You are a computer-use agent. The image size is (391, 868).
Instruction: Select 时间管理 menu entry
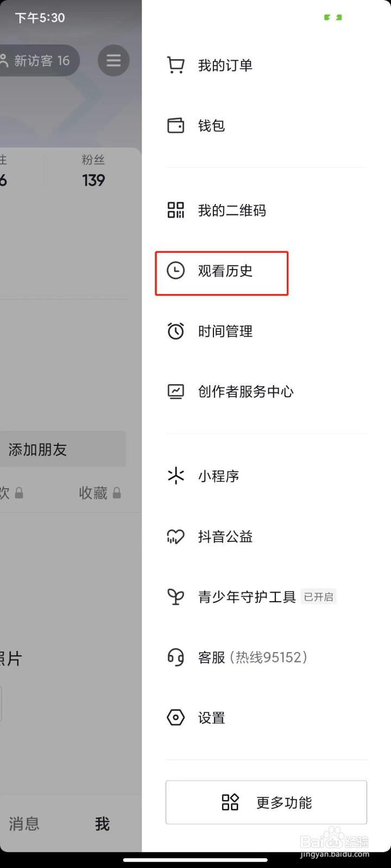coord(225,331)
